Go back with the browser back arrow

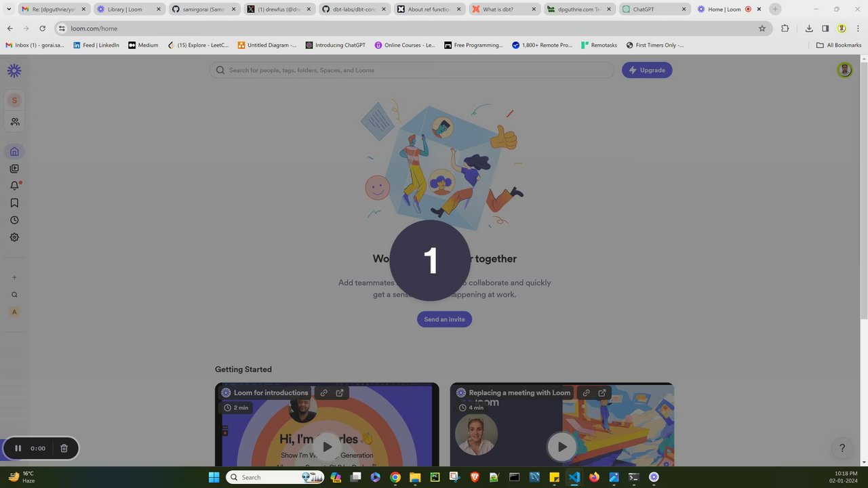[x=9, y=28]
